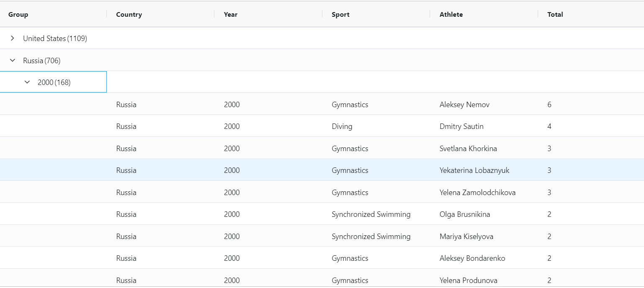Select the United States (1109) group row
Screen dimensions: 644x288
click(55, 39)
